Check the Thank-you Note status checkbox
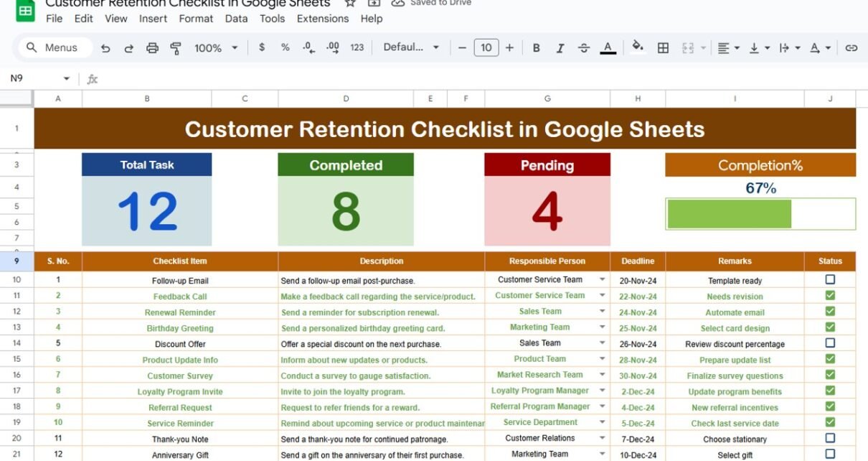868x461 pixels. (x=830, y=437)
